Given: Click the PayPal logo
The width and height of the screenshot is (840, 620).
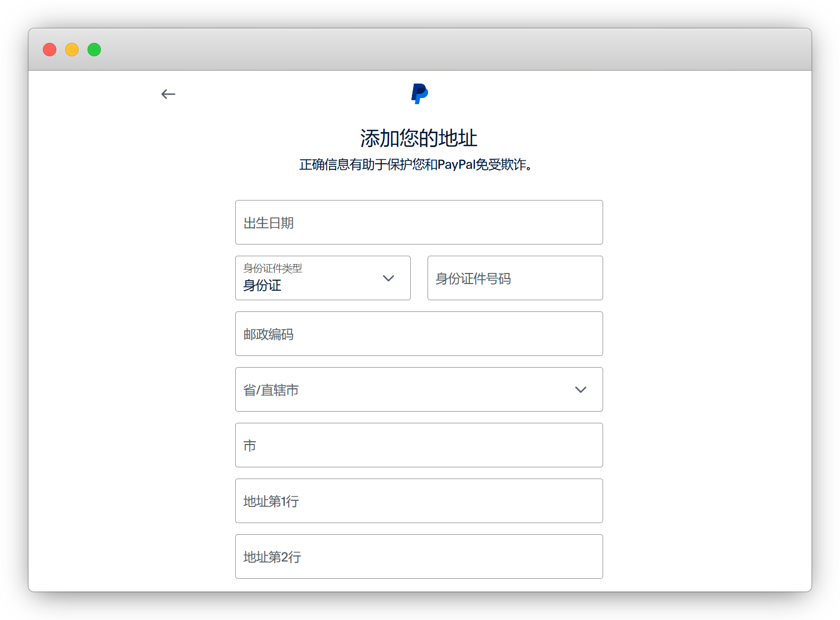Looking at the screenshot, I should tap(419, 94).
